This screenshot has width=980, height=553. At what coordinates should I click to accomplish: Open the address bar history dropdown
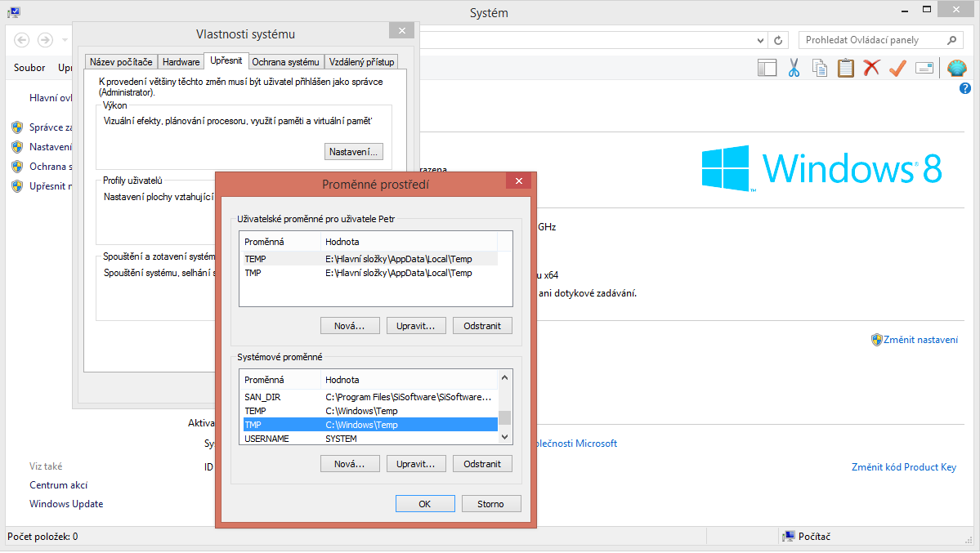coord(760,41)
